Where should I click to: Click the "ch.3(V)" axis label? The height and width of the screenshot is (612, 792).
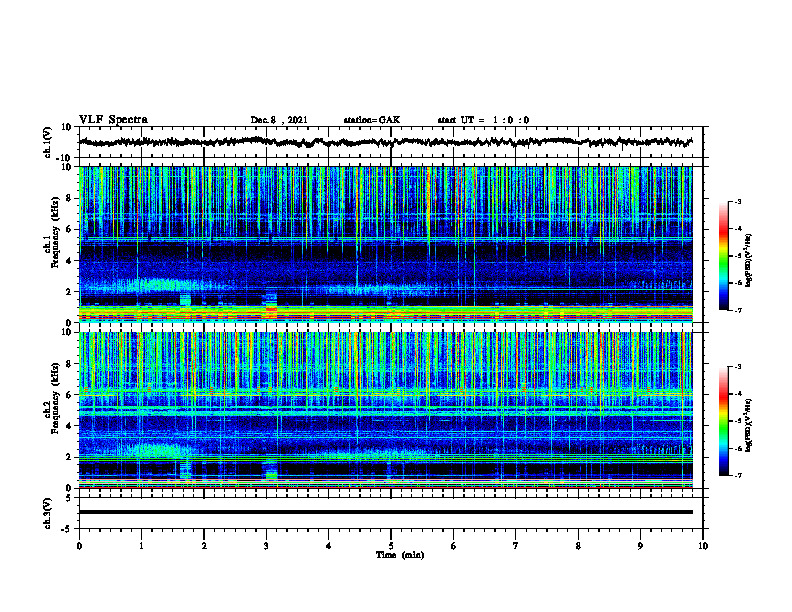click(48, 513)
